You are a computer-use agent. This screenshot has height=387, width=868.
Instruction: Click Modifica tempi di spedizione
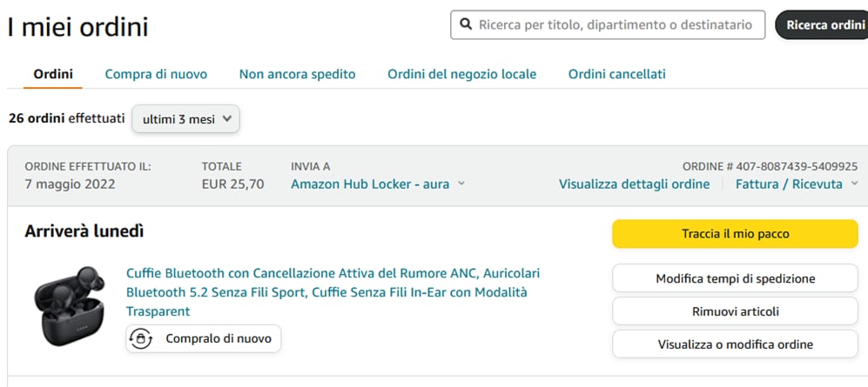coord(735,278)
